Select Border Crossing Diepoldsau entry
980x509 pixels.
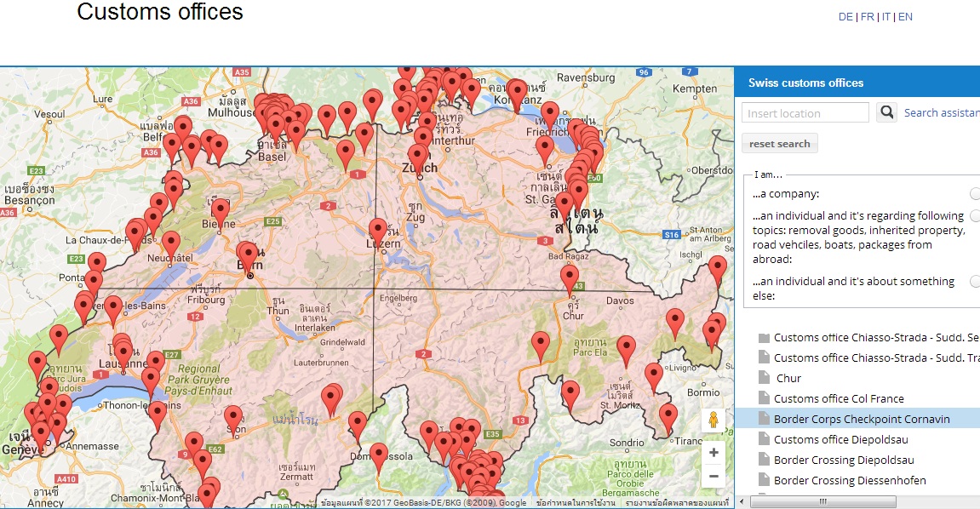[x=844, y=460]
